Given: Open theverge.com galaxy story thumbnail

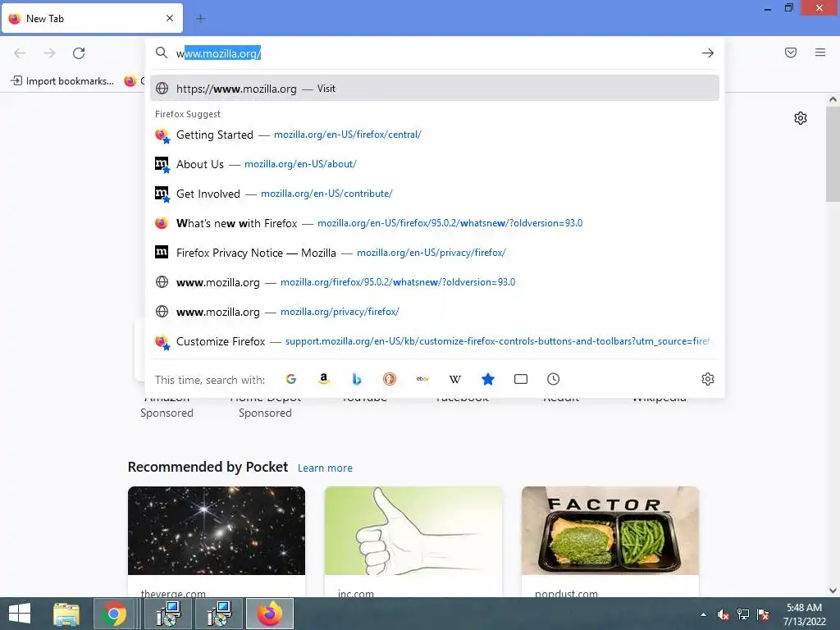Looking at the screenshot, I should (217, 531).
